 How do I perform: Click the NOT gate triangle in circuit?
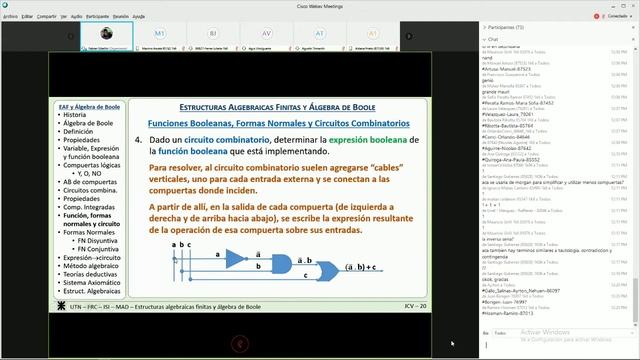point(236,259)
